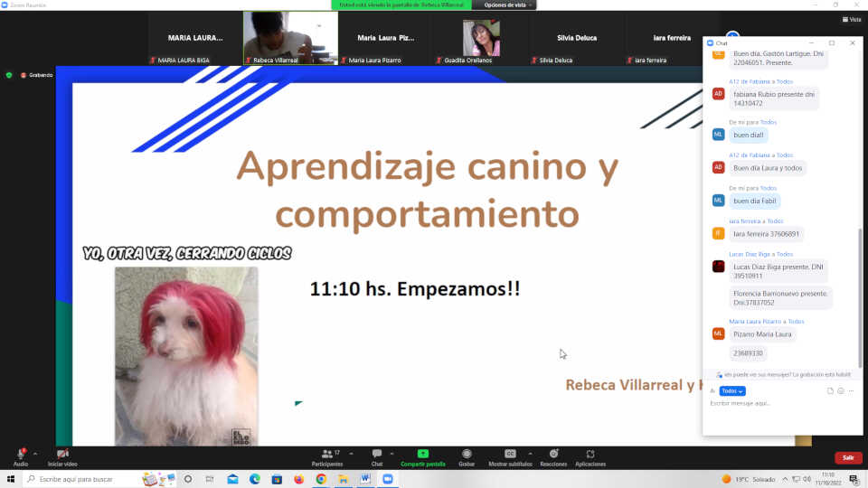
Task: Click 'Maria Laura Pizarro a Todos' sender label
Action: pyautogui.click(x=766, y=322)
